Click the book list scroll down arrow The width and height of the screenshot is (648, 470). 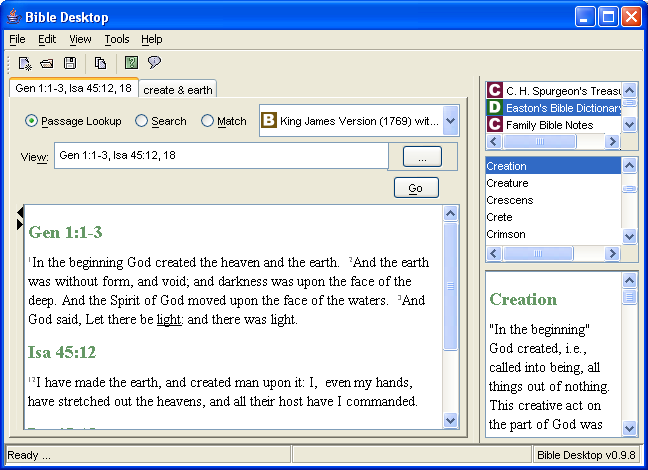click(629, 124)
